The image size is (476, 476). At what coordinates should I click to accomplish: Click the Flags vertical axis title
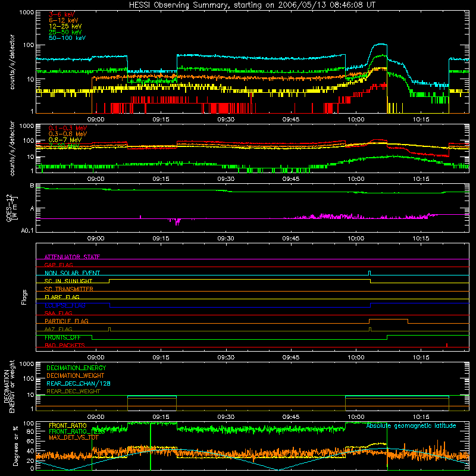pyautogui.click(x=24, y=297)
